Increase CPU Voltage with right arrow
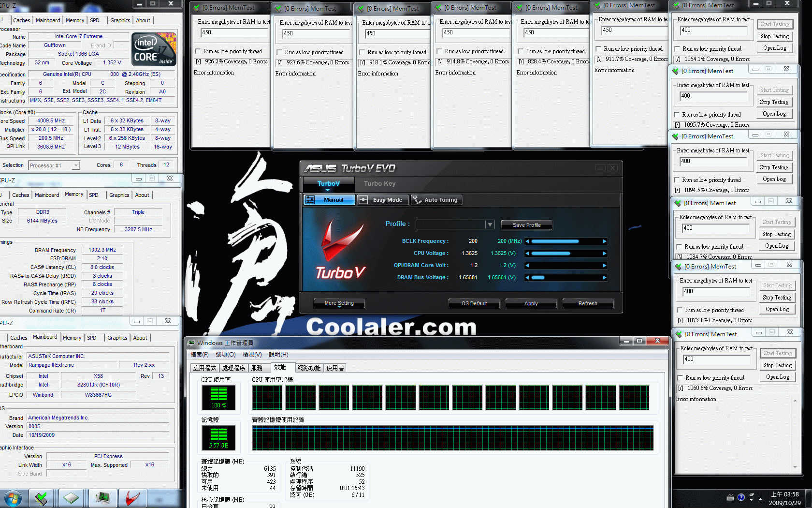The width and height of the screenshot is (812, 508). [604, 254]
